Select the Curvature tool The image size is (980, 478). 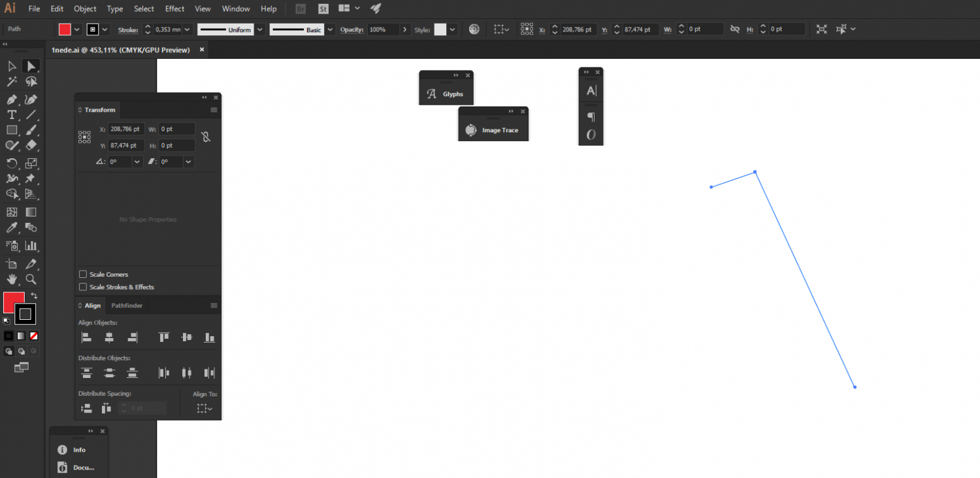[31, 99]
